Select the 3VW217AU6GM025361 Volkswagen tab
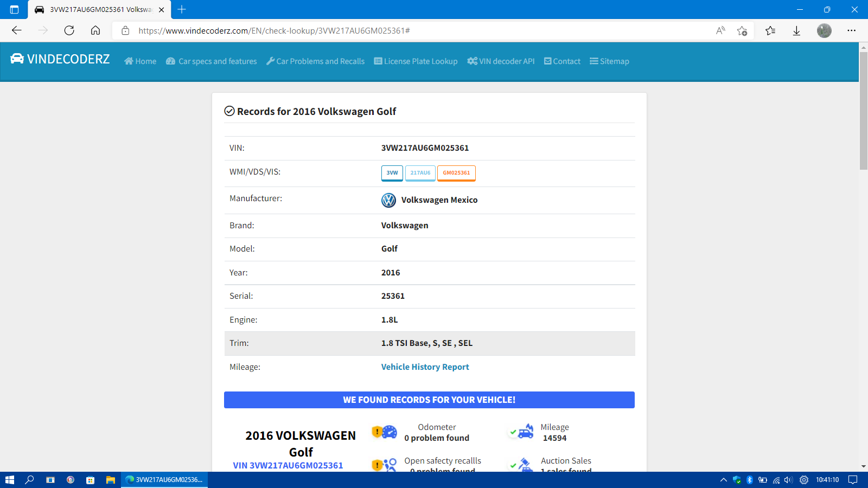Image resolution: width=868 pixels, height=488 pixels. (x=100, y=10)
